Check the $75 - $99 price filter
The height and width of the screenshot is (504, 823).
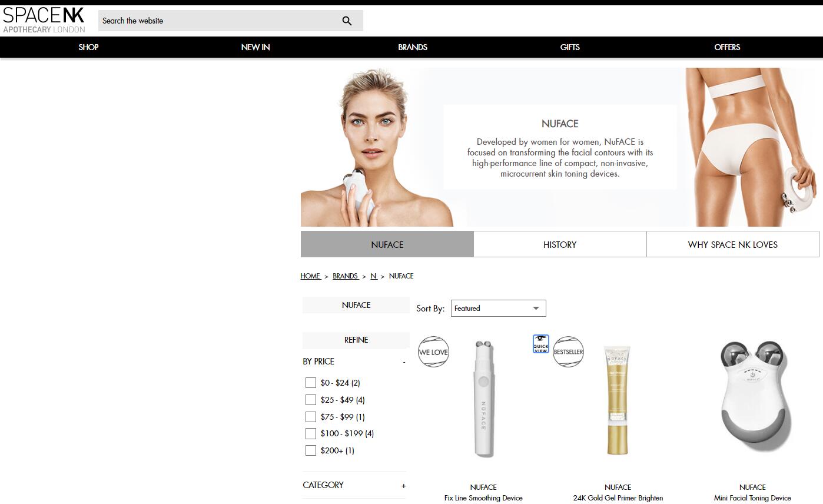(x=311, y=417)
